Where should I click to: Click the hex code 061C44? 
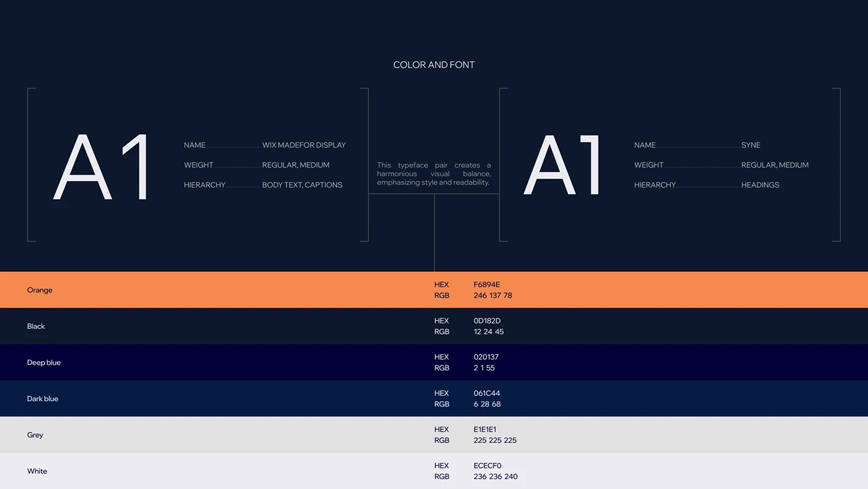pos(487,393)
